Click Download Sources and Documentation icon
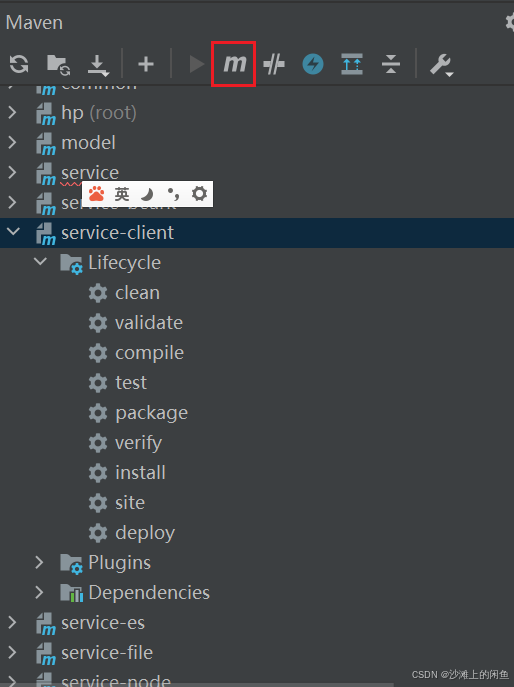The height and width of the screenshot is (687, 514). (x=98, y=65)
